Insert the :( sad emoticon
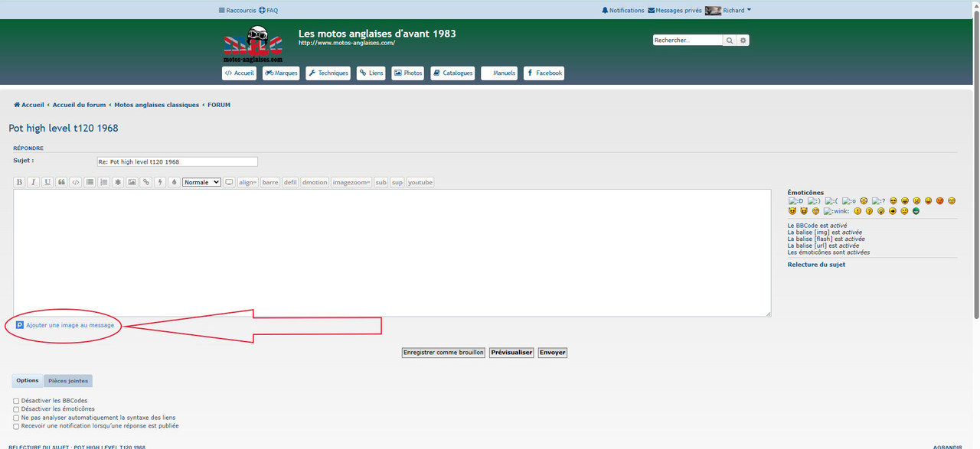The width and height of the screenshot is (980, 449). pyautogui.click(x=831, y=201)
